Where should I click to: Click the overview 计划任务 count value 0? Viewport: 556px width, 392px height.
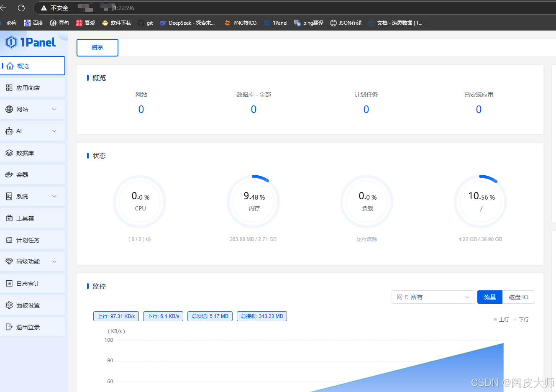[x=366, y=109]
